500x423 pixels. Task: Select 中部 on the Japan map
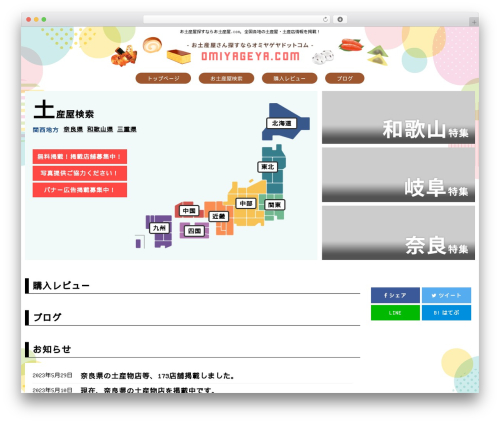(246, 203)
